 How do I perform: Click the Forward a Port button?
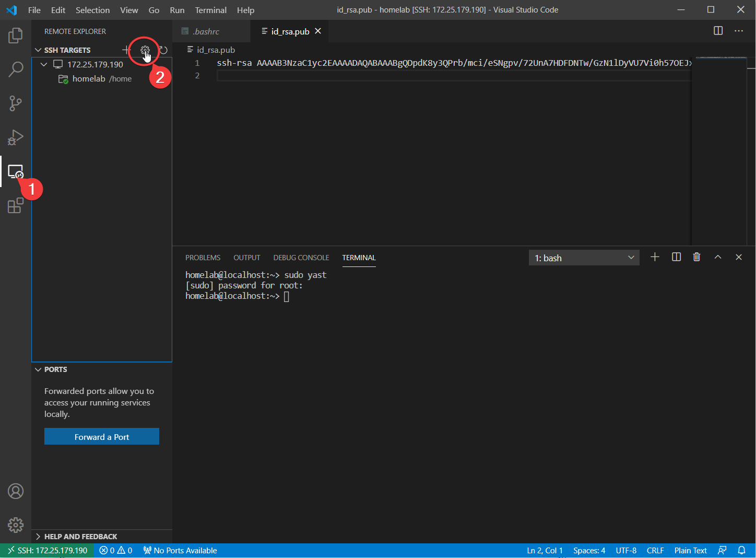click(x=101, y=436)
